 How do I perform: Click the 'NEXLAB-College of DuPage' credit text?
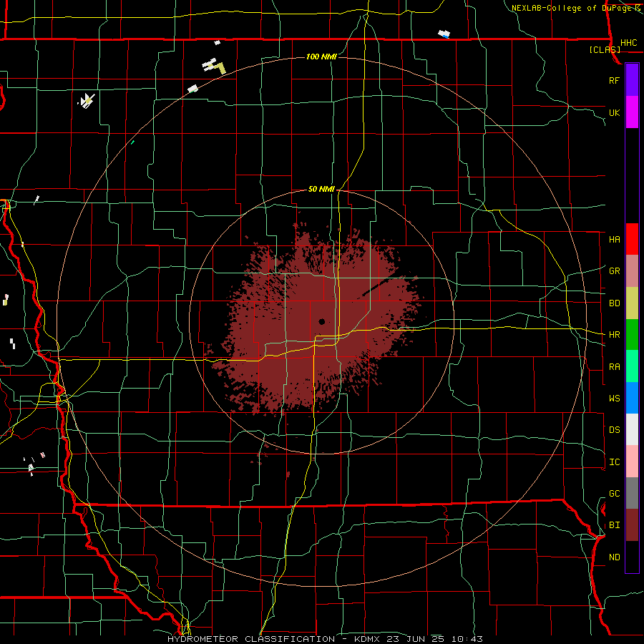571,8
